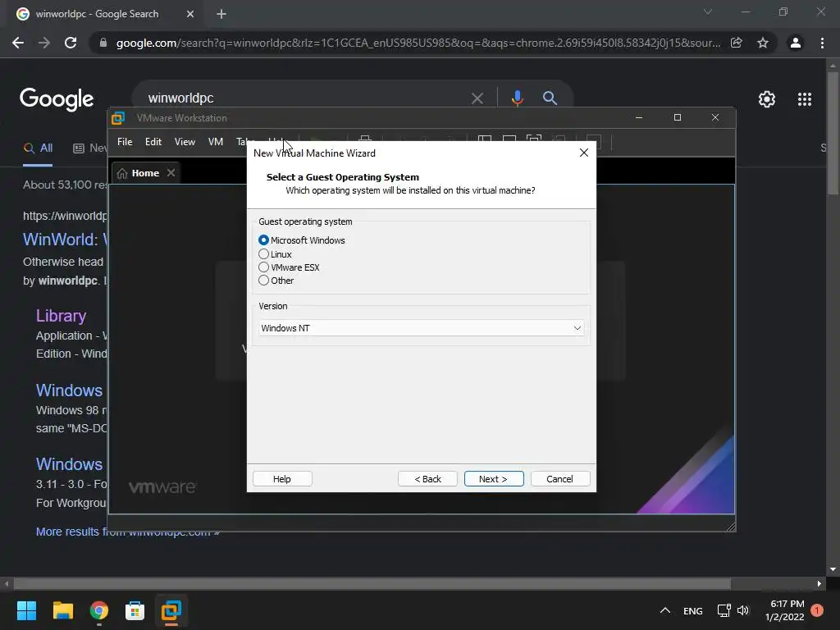Open the Google apps grid

804,99
